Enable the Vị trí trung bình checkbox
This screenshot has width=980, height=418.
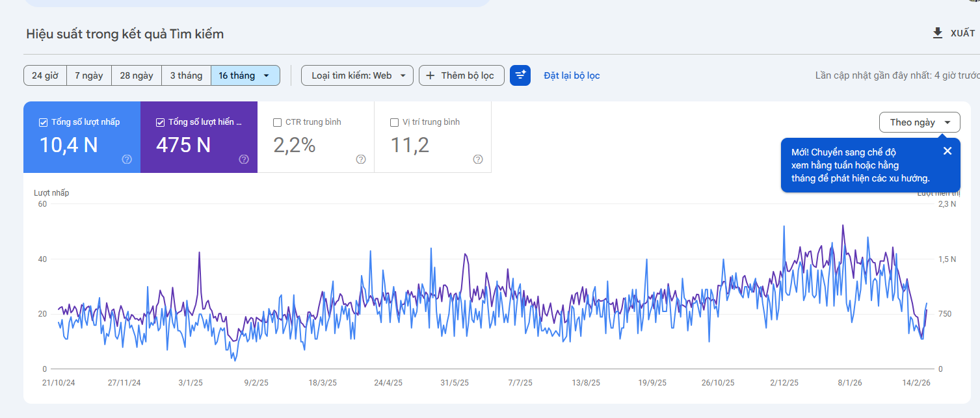point(393,122)
